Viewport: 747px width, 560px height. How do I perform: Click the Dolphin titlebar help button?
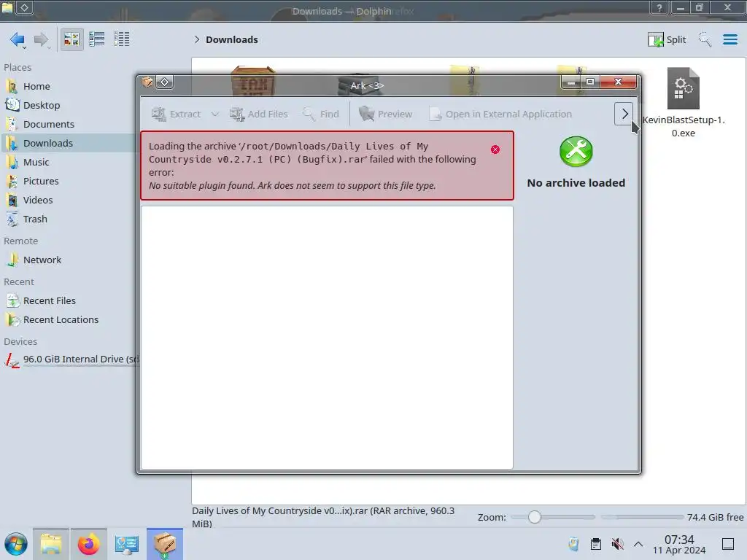tap(659, 7)
